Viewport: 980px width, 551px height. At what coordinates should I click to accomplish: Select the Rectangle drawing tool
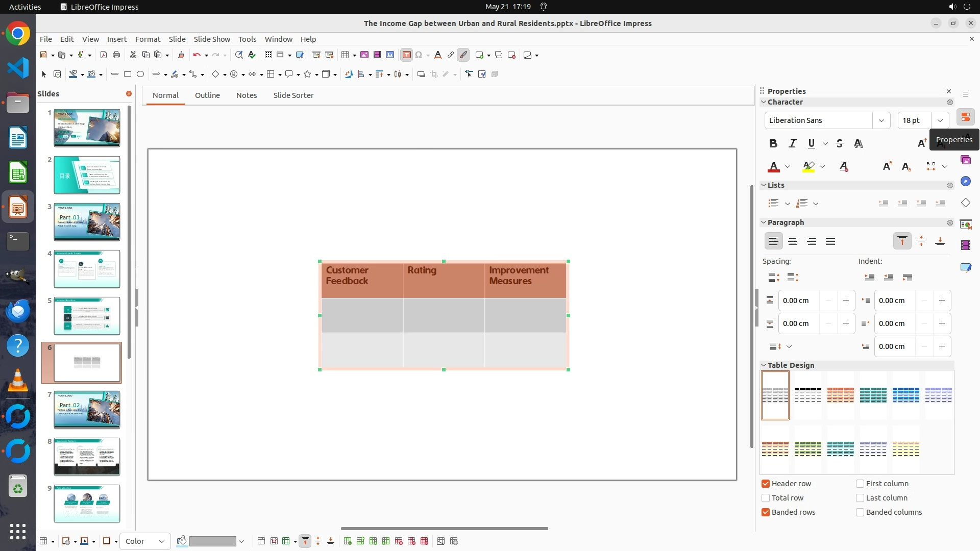[128, 74]
